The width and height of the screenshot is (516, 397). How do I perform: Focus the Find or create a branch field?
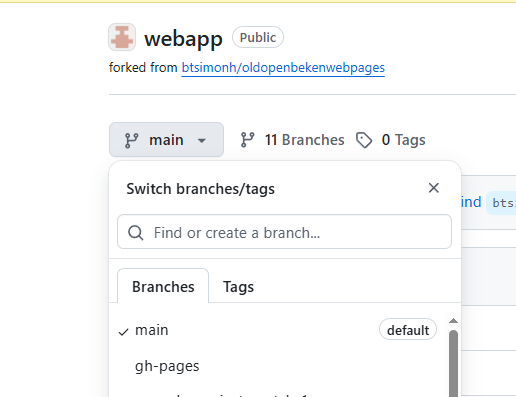(x=284, y=232)
